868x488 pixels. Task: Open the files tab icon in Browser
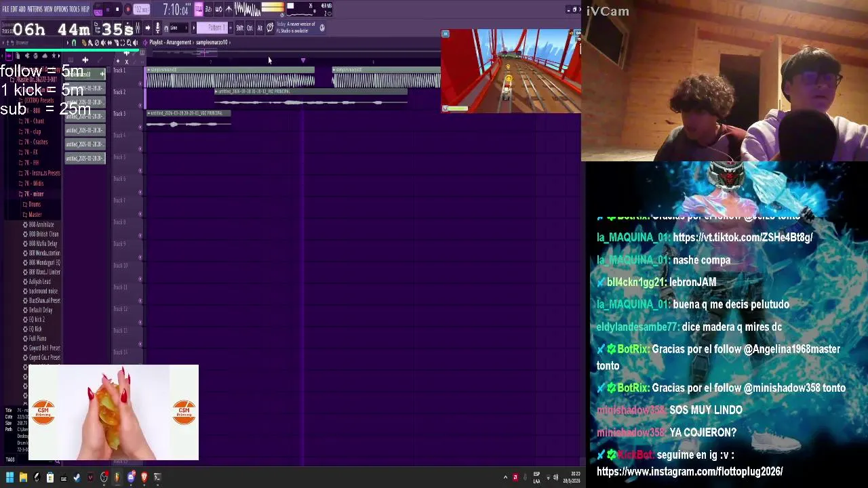[18, 56]
